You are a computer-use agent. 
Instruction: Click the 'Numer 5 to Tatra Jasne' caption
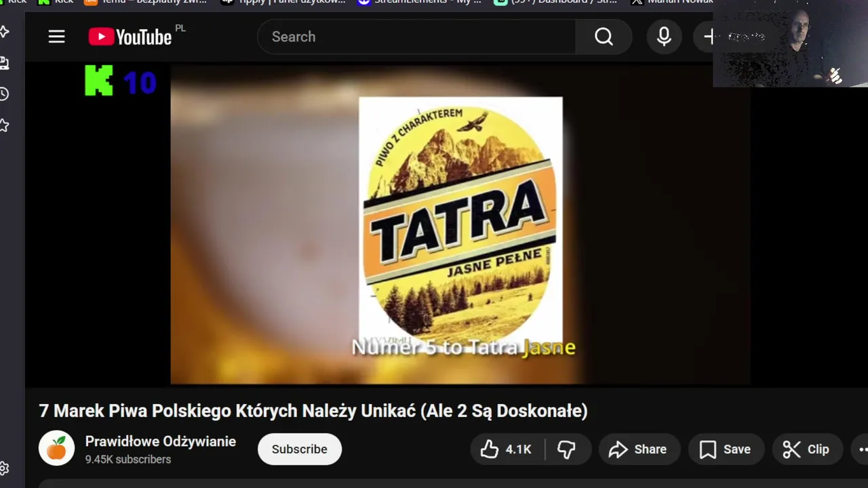coord(463,347)
